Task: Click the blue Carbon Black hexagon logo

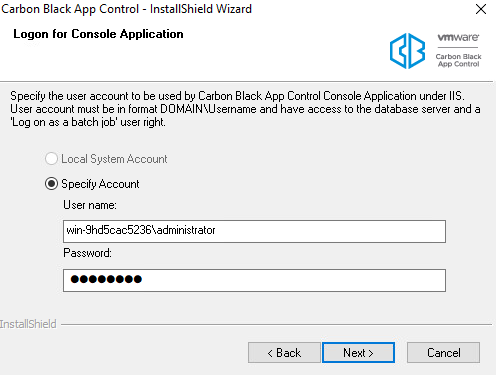Action: [407, 51]
